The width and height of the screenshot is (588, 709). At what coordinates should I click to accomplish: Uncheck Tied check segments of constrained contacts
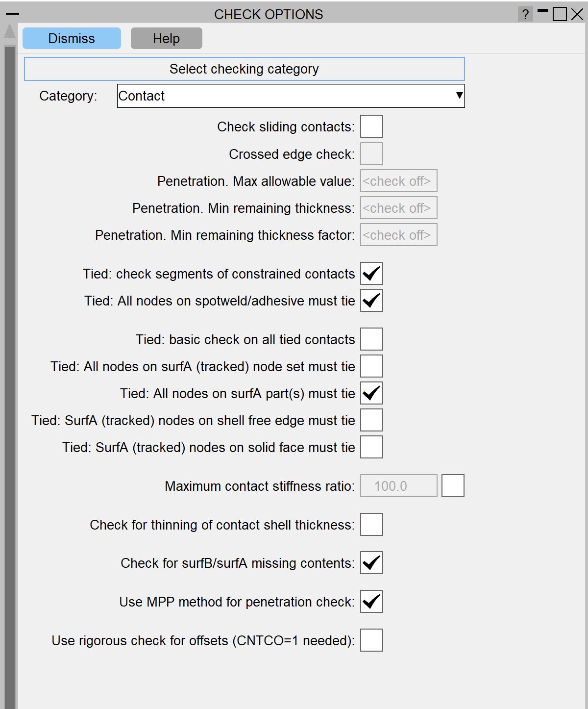pos(371,274)
